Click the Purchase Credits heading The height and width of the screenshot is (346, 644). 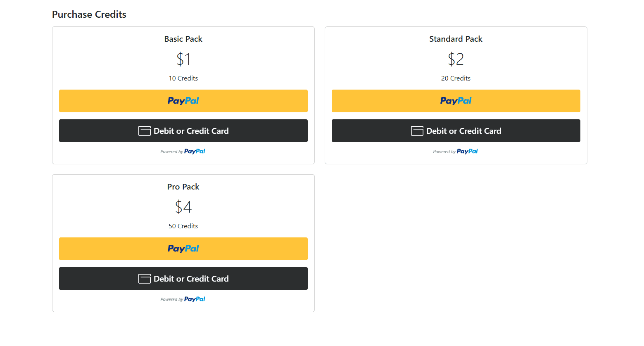[x=89, y=14]
